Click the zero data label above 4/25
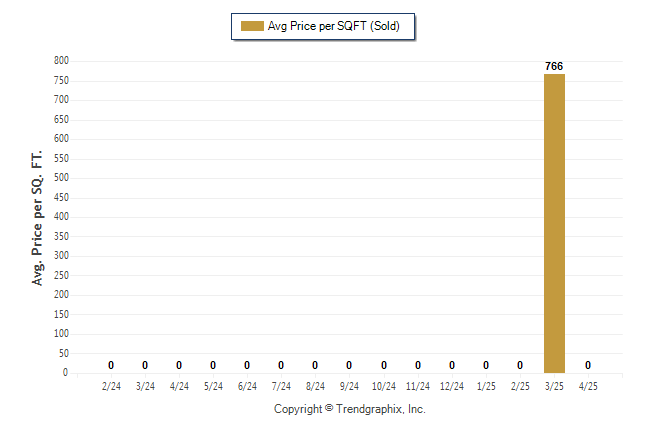The width and height of the screenshot is (646, 434). pos(588,365)
